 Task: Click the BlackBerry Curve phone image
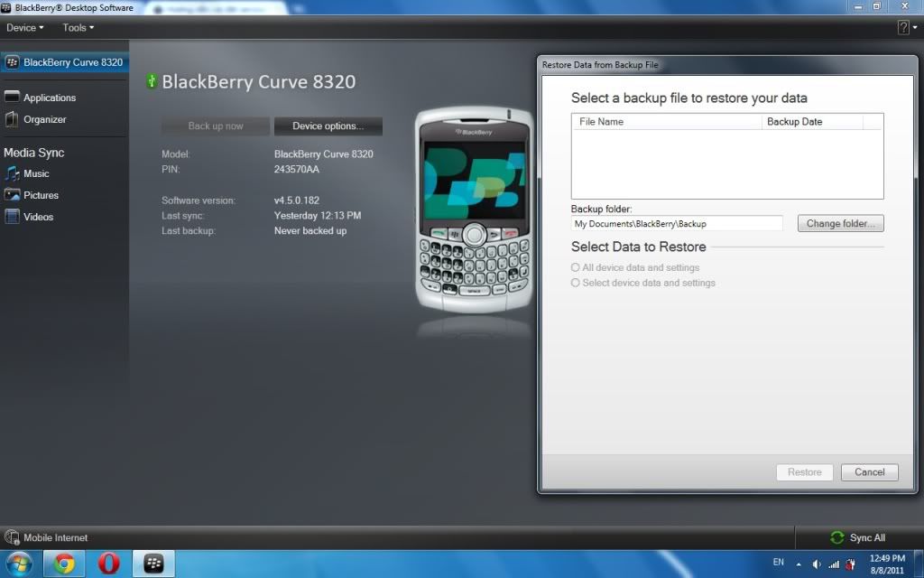pos(475,210)
